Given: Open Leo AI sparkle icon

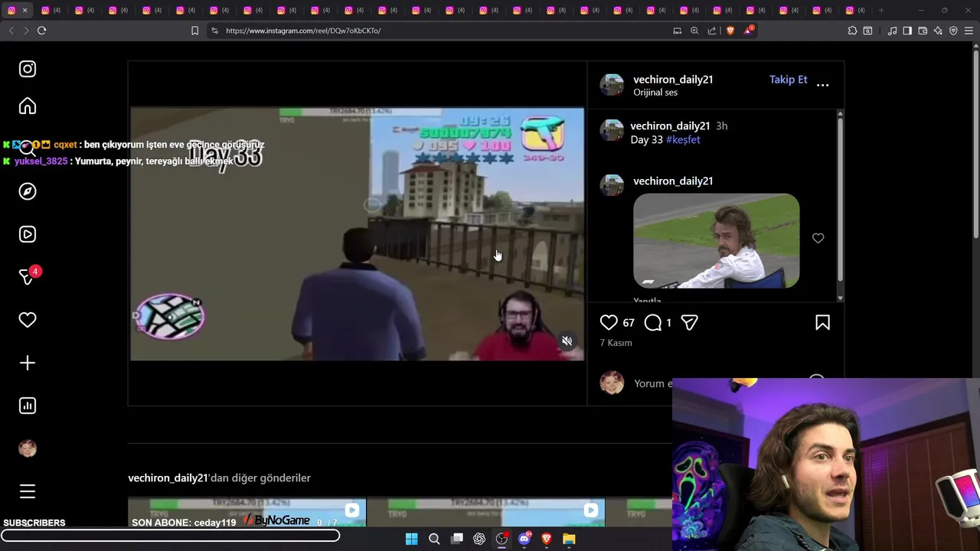Looking at the screenshot, I should pyautogui.click(x=938, y=31).
